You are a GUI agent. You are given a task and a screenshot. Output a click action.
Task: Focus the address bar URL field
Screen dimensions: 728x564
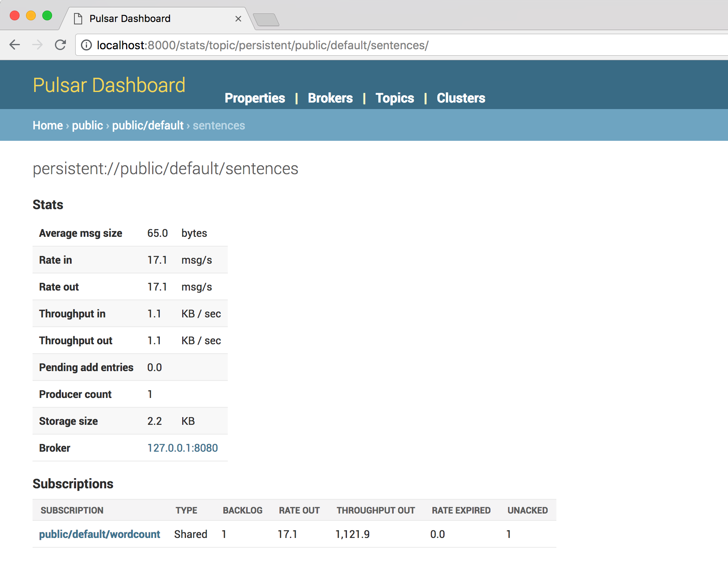pyautogui.click(x=403, y=45)
